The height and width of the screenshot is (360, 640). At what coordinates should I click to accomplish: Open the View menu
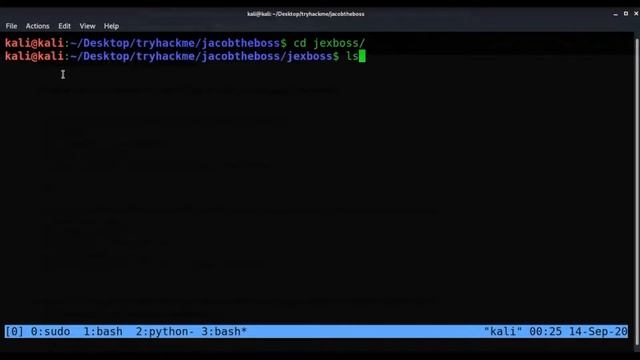(87, 26)
